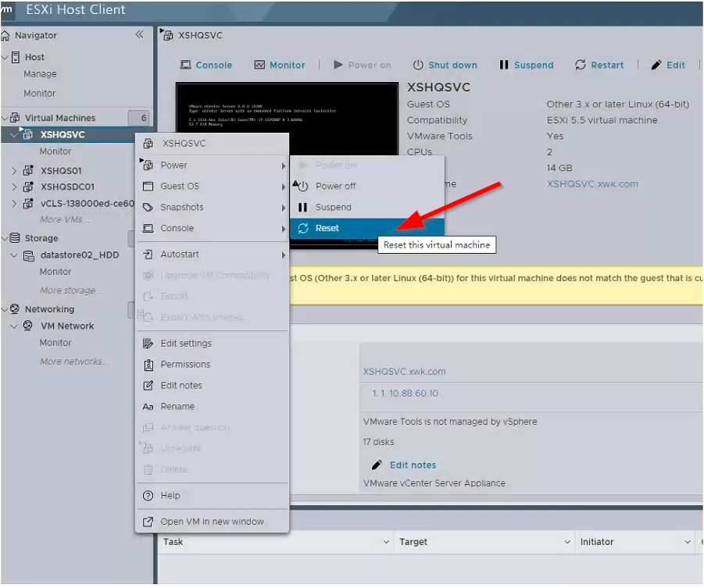Viewport: 704px width, 588px height.
Task: Open the XSHQSVC.xwk.com hostname link
Action: (592, 184)
